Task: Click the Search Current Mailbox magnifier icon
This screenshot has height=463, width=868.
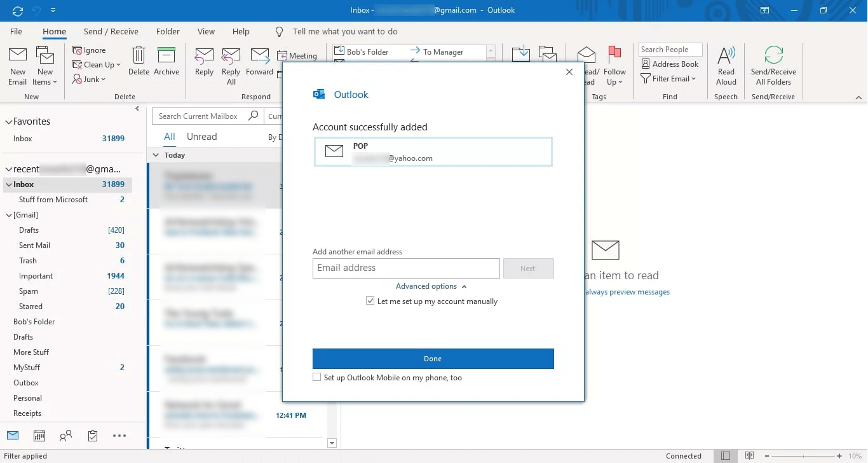Action: 253,116
